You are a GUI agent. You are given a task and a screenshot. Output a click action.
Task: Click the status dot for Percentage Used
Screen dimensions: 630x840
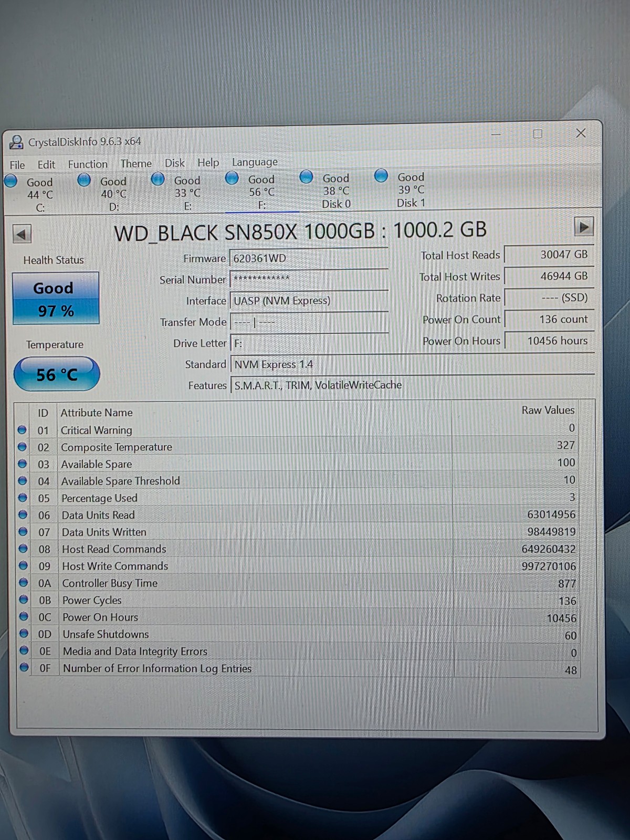click(23, 498)
